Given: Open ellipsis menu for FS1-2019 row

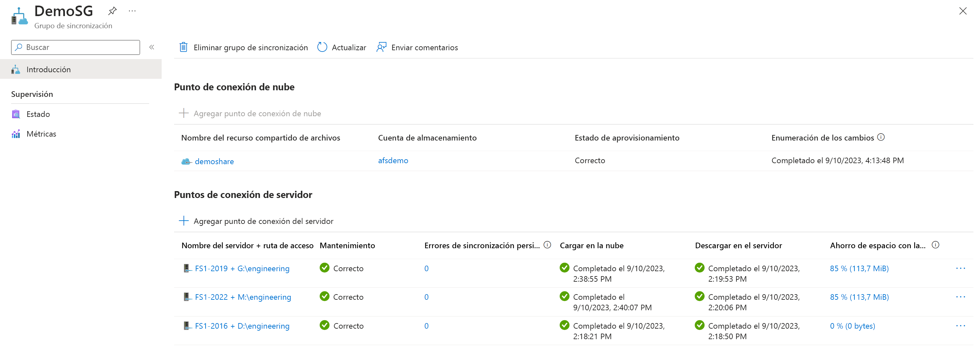Looking at the screenshot, I should [961, 268].
